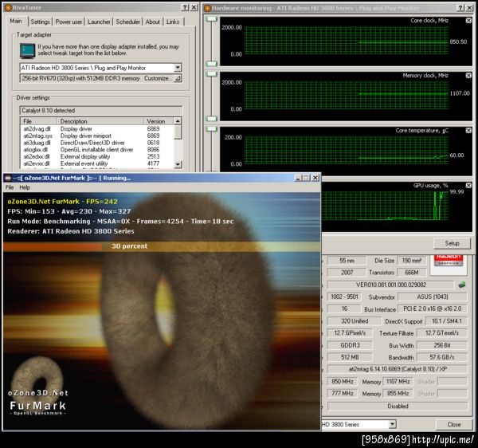Image resolution: width=478 pixels, height=448 pixels.
Task: Close the Memory clock graph
Action: pos(468,75)
